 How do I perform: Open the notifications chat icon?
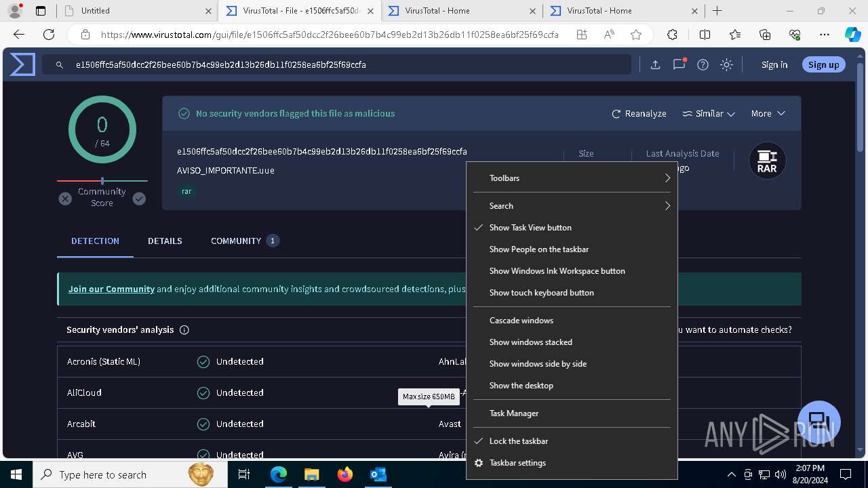(x=679, y=64)
